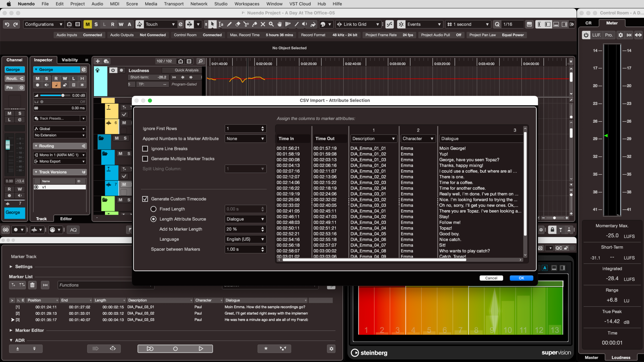
Task: Check Generate Multiple Marker Tracks
Action: 145,159
